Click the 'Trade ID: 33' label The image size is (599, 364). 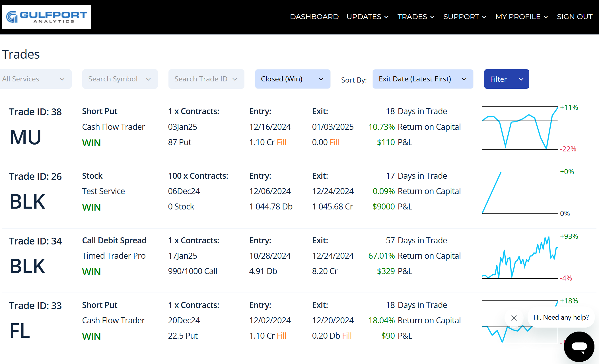(35, 306)
